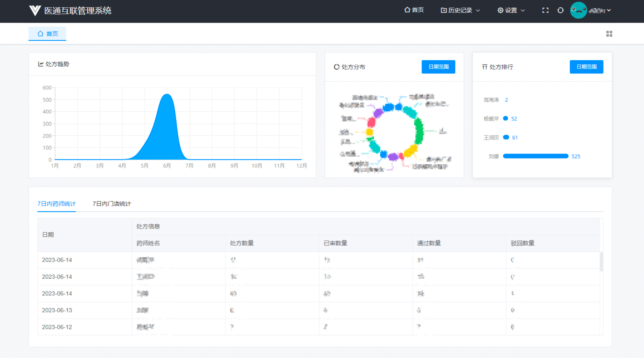The image size is (644, 358).
Task: Open the account dropdown via its chevron
Action: tap(609, 10)
